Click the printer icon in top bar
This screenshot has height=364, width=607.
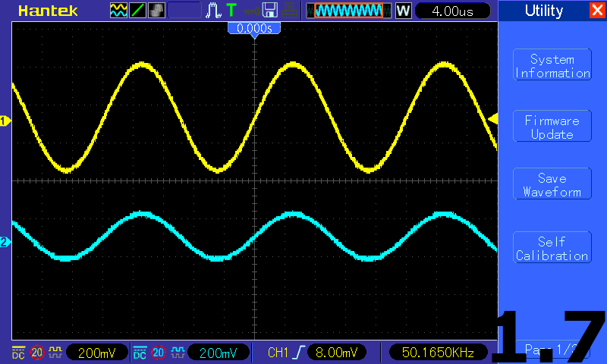coord(288,11)
